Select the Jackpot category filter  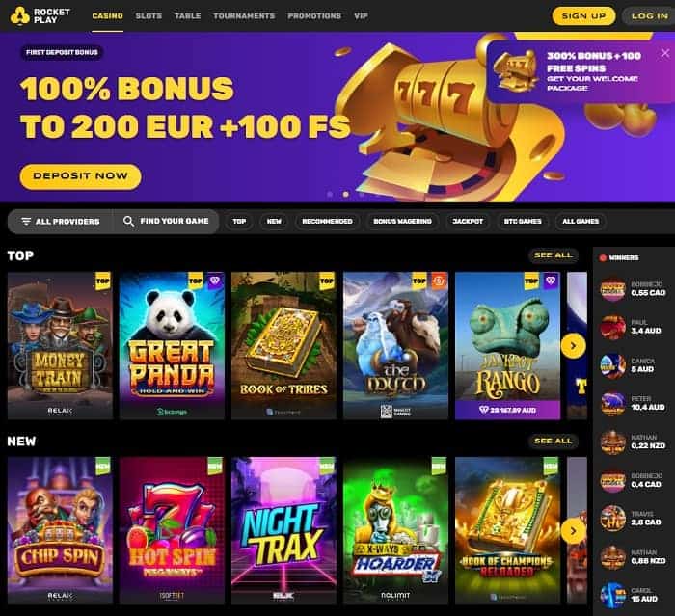tap(468, 222)
